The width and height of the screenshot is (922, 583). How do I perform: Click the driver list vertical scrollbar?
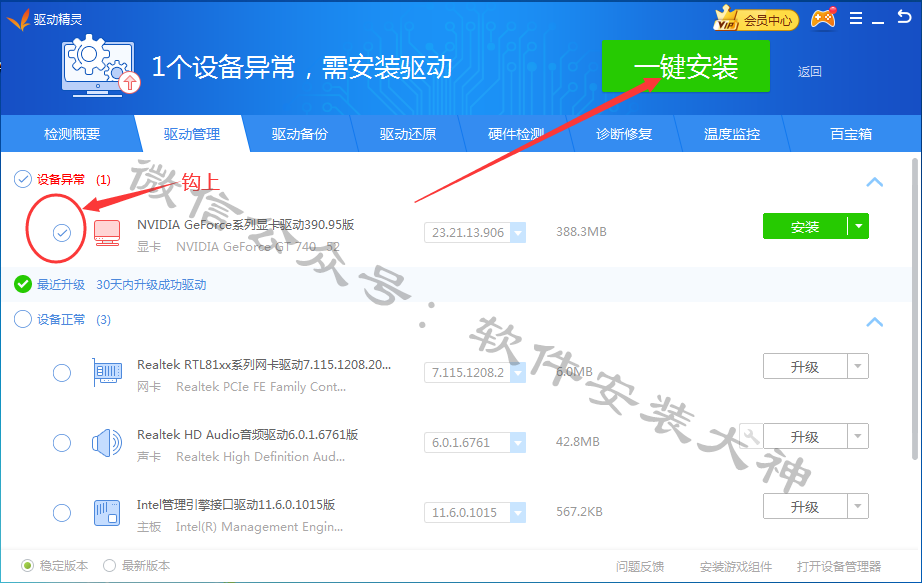click(x=915, y=309)
